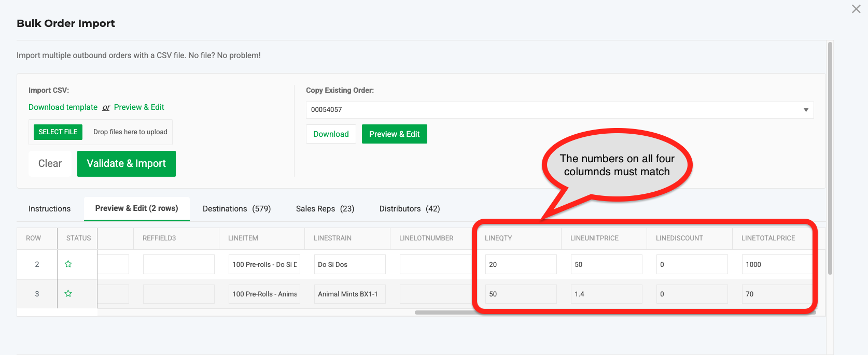Click the Validate & Import button
868x355 pixels.
(x=126, y=164)
